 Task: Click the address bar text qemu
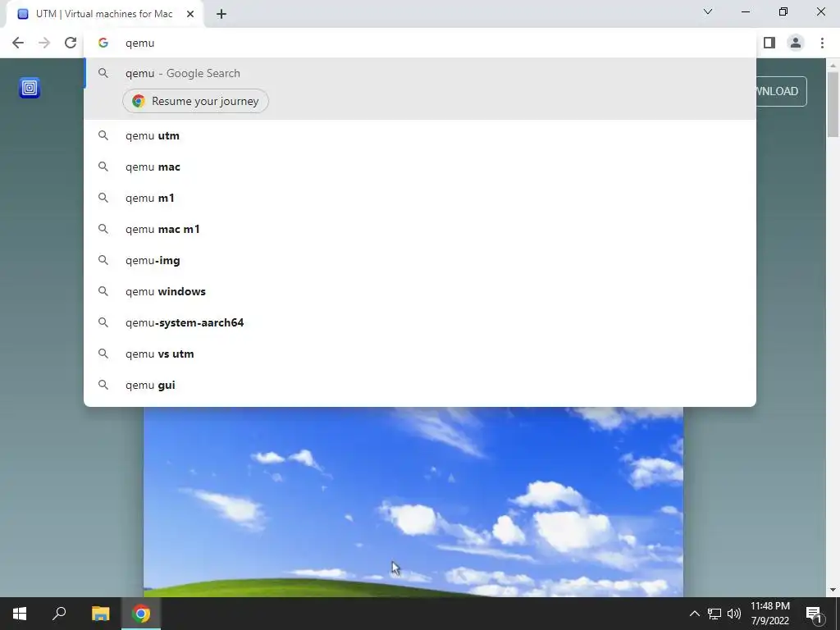(x=139, y=43)
